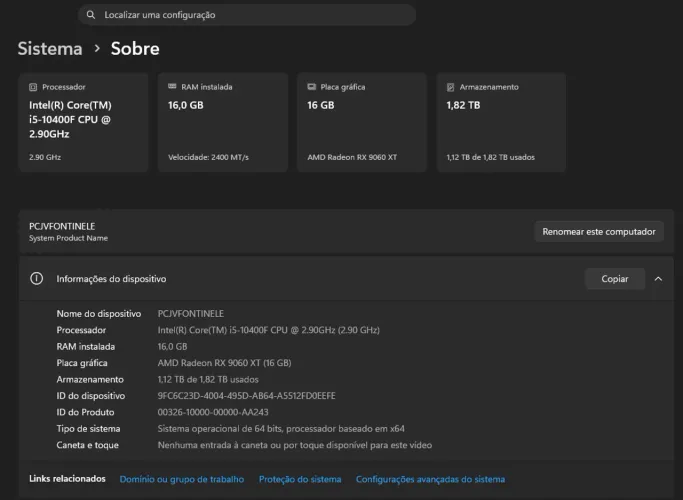Go back to Sistema breadcrumb
Screen dimensions: 683x500
(50, 48)
